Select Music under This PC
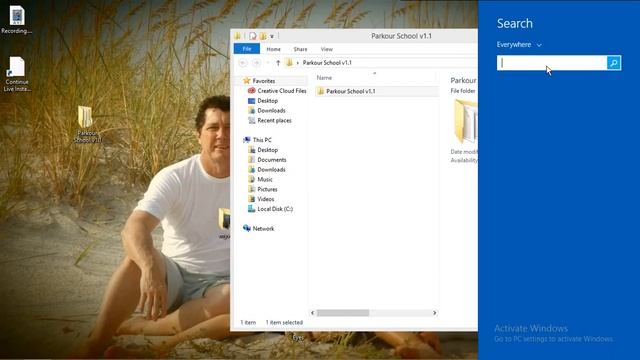Image resolution: width=640 pixels, height=360 pixels. (x=265, y=179)
